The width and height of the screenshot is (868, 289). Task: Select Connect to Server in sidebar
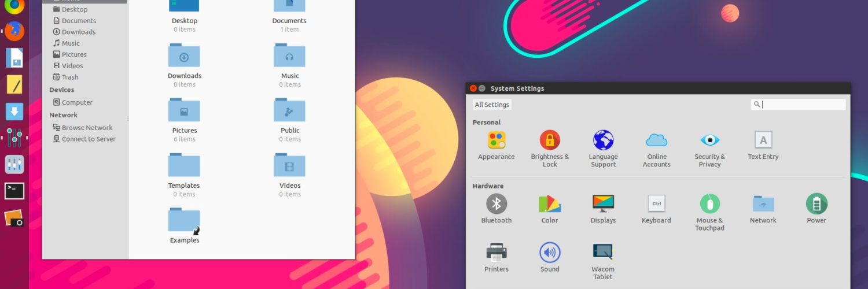coord(85,139)
